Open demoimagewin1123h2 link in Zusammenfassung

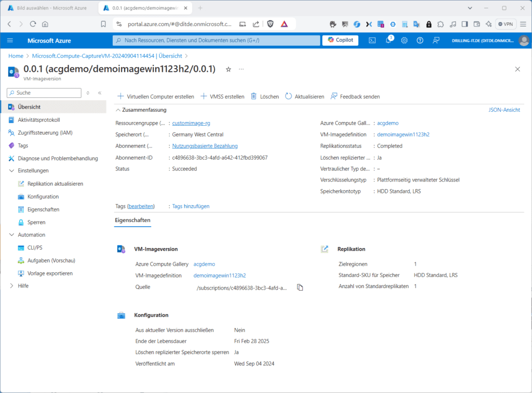click(403, 135)
